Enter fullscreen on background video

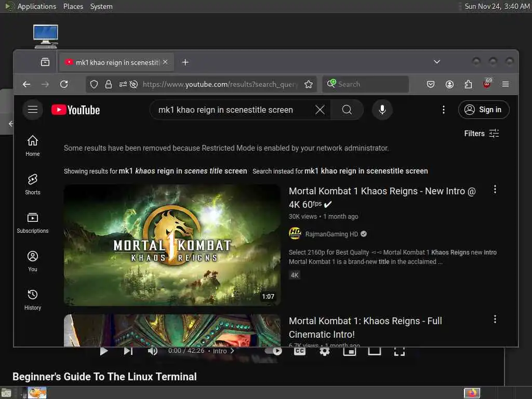click(x=400, y=352)
